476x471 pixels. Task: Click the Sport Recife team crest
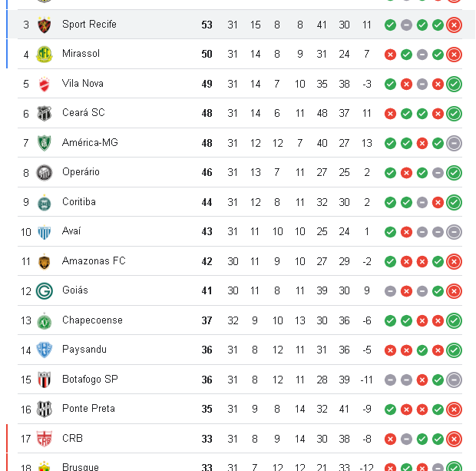coord(44,25)
